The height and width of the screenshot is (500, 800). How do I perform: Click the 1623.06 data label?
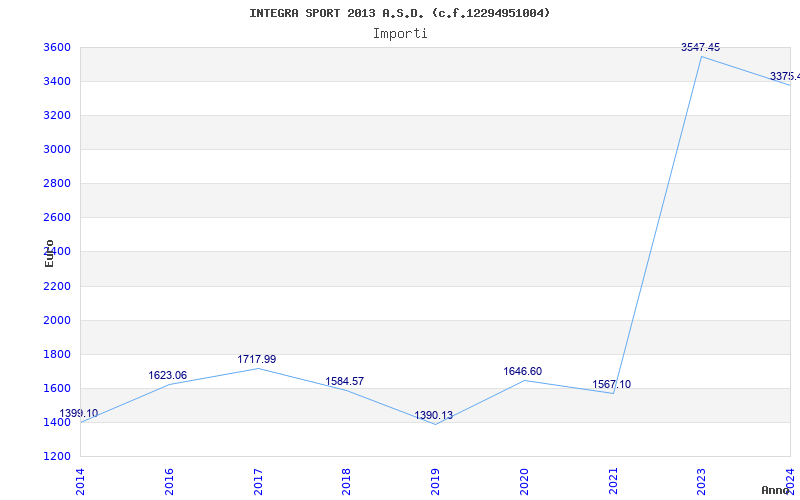[x=168, y=376]
